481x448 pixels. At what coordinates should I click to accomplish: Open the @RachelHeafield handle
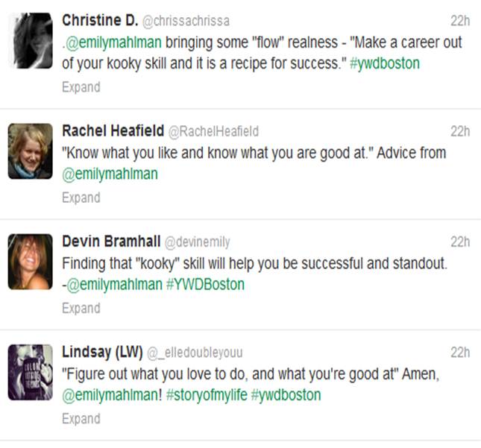point(213,131)
